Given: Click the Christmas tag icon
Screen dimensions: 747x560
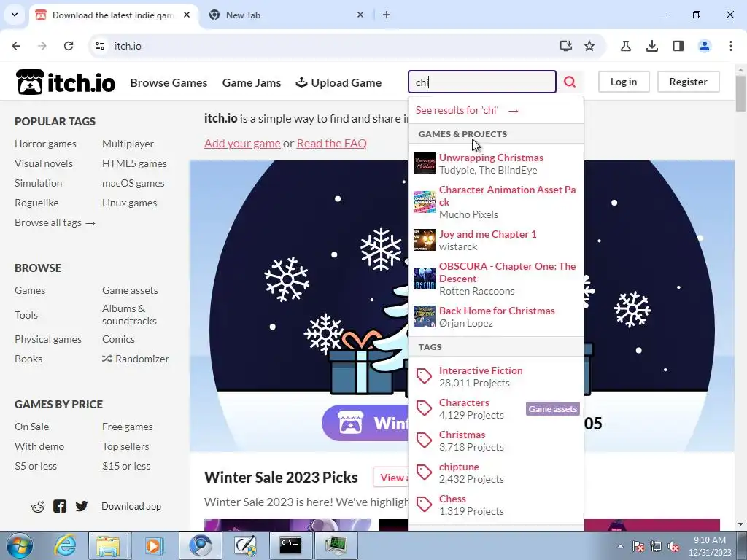Looking at the screenshot, I should [x=424, y=440].
